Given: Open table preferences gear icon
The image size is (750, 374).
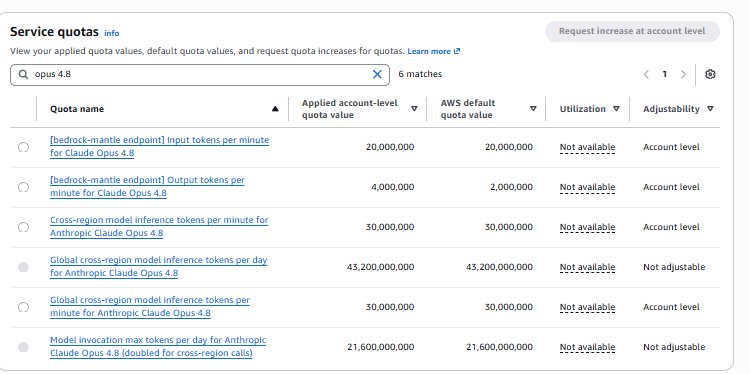Looking at the screenshot, I should coord(710,74).
